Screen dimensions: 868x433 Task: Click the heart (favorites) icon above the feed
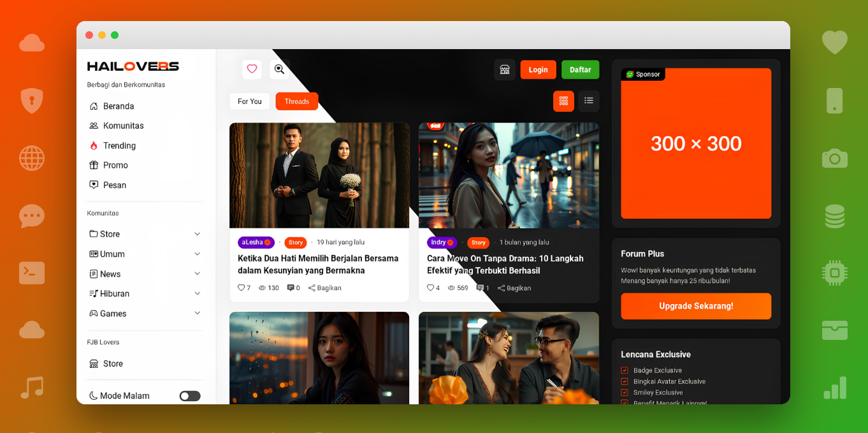(x=252, y=69)
